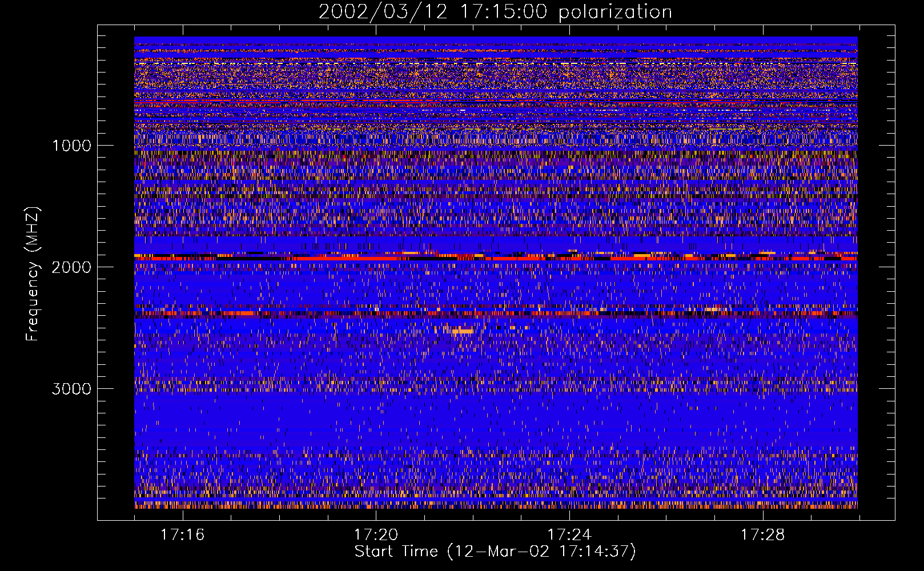Click the 17:16 time tick label
924x571 pixels.
tap(182, 535)
